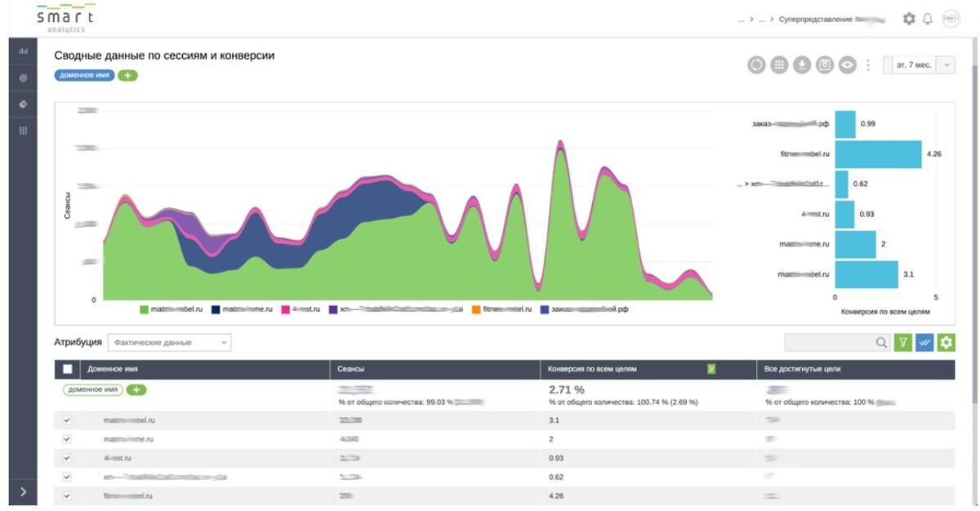
Task: Toggle the select-all header checkbox
Action: pyautogui.click(x=68, y=370)
